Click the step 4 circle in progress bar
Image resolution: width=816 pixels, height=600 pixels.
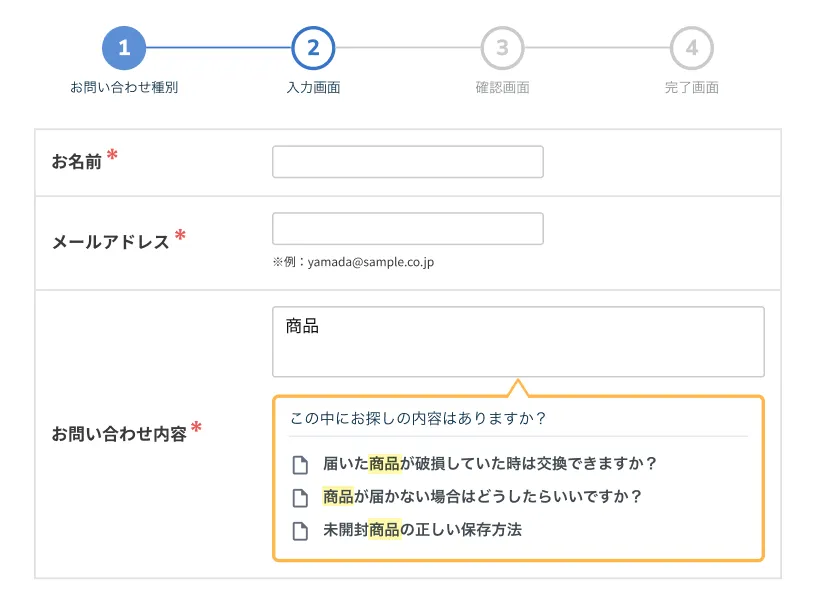pos(691,47)
